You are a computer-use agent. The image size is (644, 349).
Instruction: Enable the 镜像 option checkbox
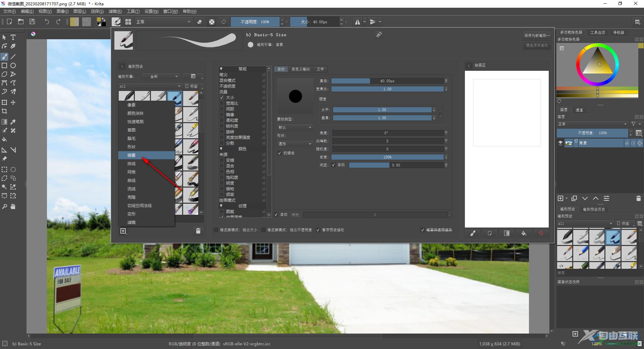point(222,114)
